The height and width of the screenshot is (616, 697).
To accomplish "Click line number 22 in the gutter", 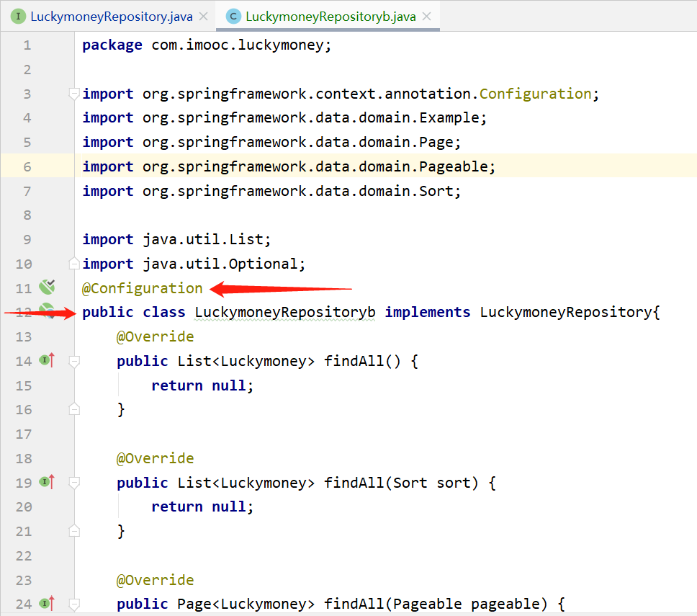I will pos(24,556).
